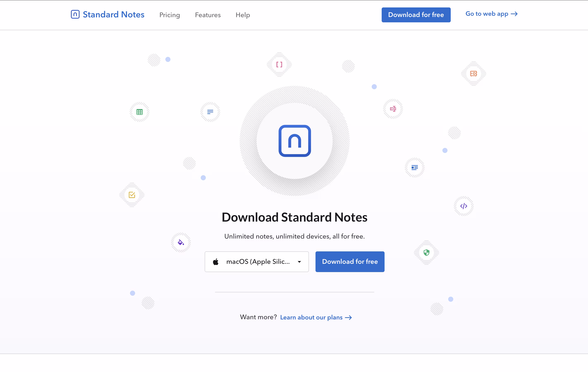Click the pink text field cursor icon
Viewport: 588px width, 372px height.
pos(393,109)
